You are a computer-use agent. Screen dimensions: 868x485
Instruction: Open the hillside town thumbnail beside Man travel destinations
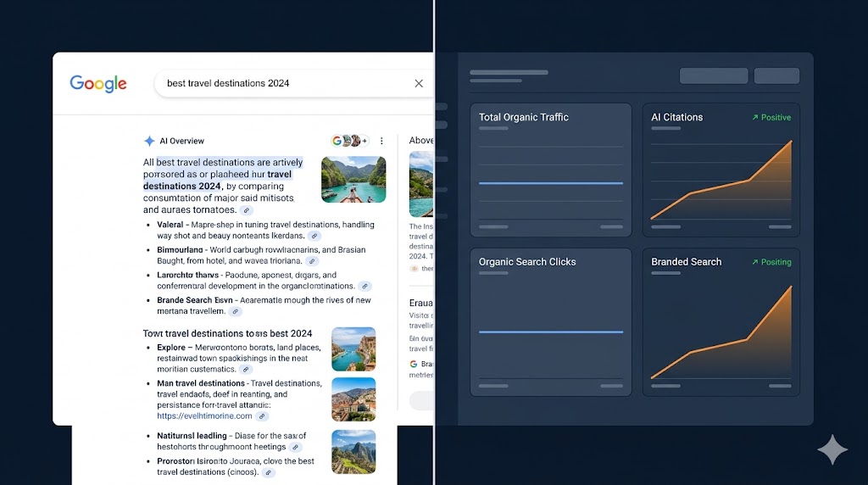353,399
